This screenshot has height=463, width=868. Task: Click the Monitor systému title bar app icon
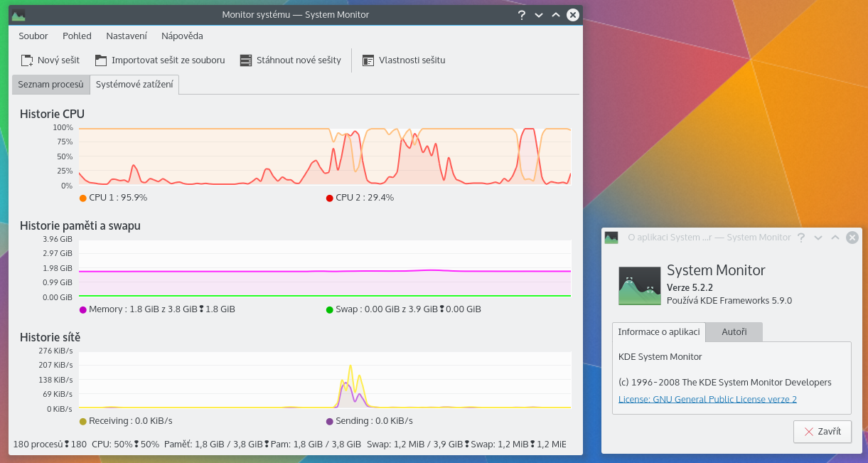(x=18, y=15)
